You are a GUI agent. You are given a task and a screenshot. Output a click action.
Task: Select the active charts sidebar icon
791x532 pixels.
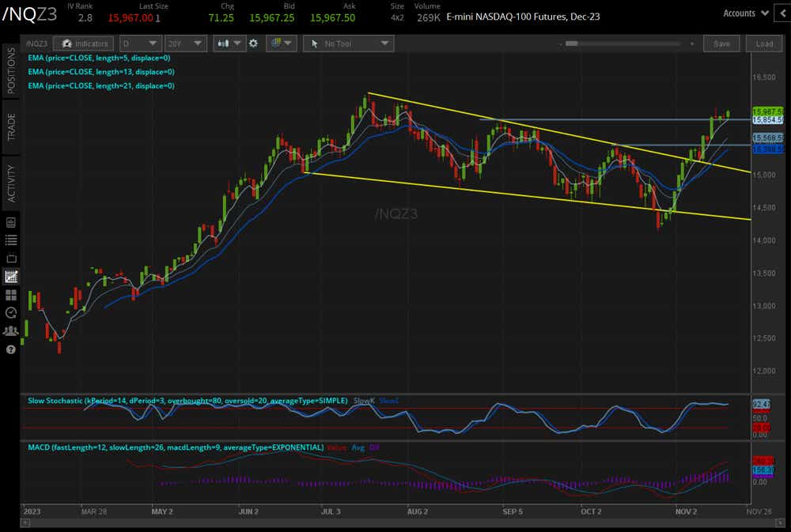click(10, 277)
